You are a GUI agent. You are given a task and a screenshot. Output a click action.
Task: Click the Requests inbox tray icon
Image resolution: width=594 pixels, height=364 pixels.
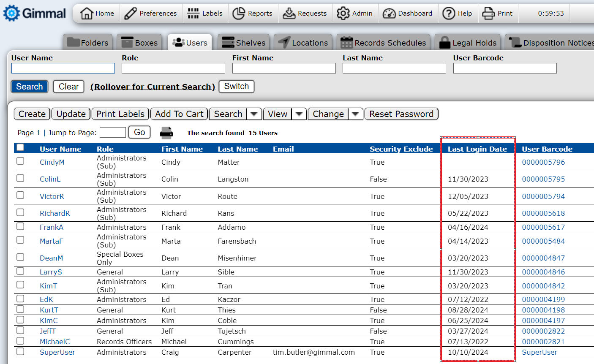pyautogui.click(x=289, y=14)
